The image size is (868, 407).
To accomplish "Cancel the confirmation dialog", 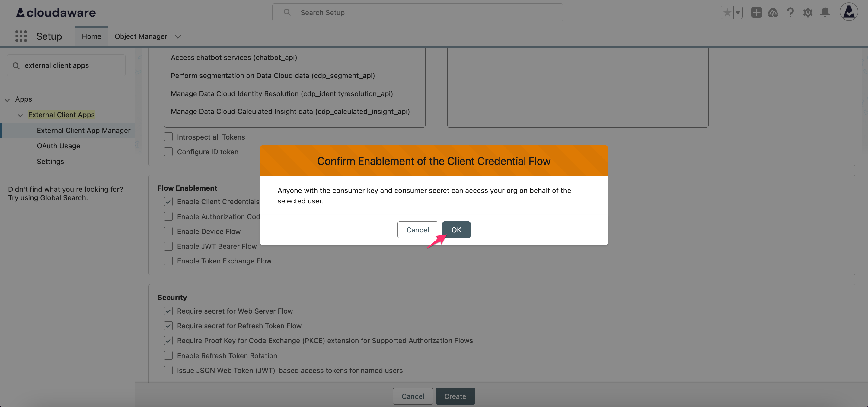I will tap(417, 230).
